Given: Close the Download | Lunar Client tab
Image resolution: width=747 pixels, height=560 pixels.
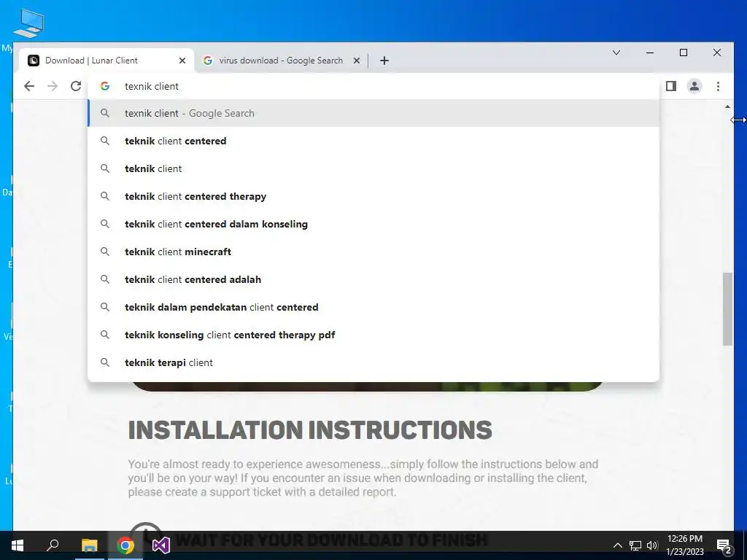Looking at the screenshot, I should (182, 61).
